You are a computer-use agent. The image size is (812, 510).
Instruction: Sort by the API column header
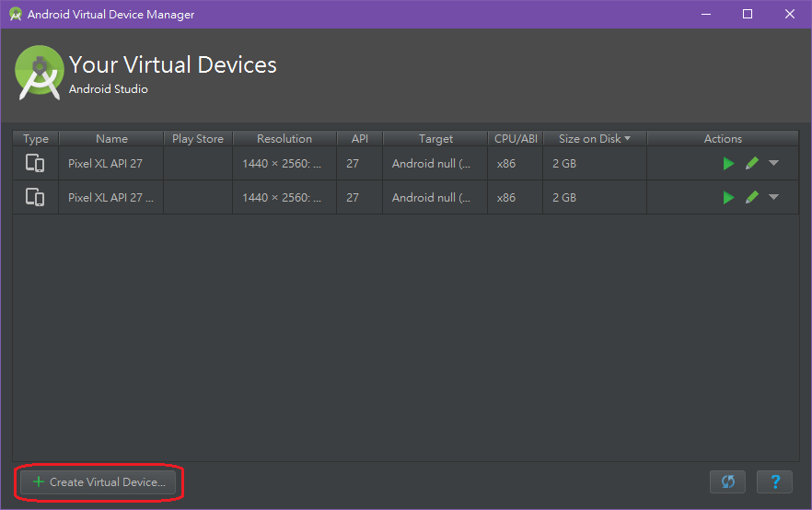click(359, 139)
